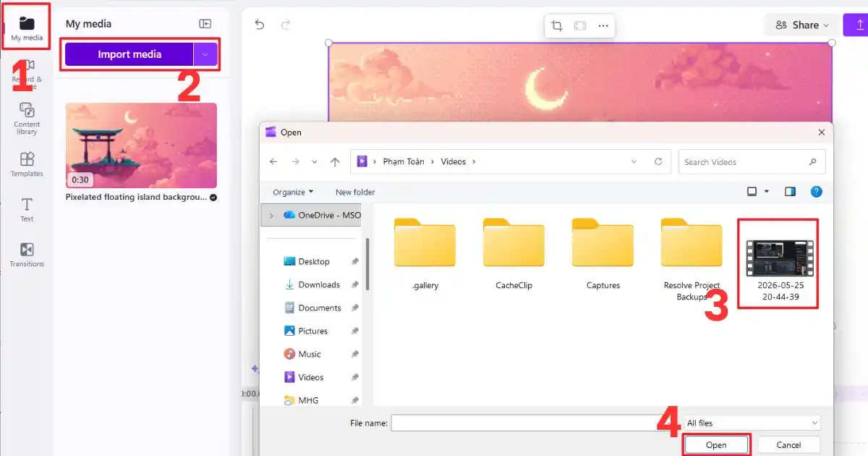The height and width of the screenshot is (456, 868).
Task: Select OneDrive - MSO in navigation pane
Action: [322, 215]
